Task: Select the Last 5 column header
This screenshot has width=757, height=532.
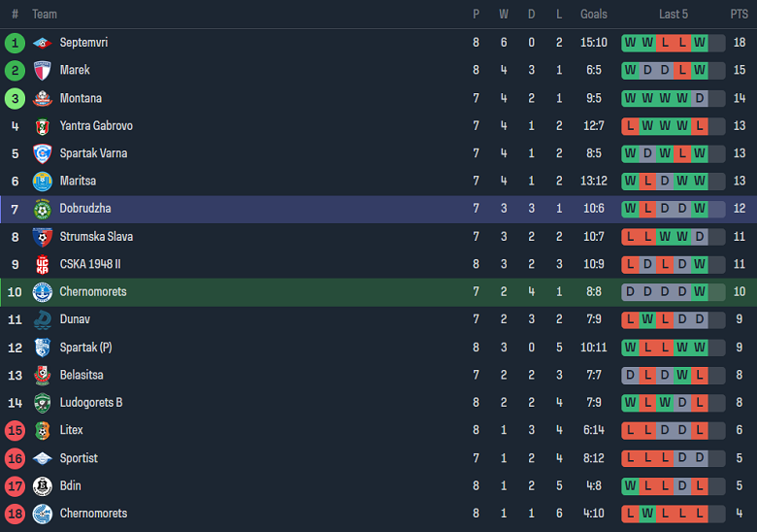Action: click(x=674, y=15)
